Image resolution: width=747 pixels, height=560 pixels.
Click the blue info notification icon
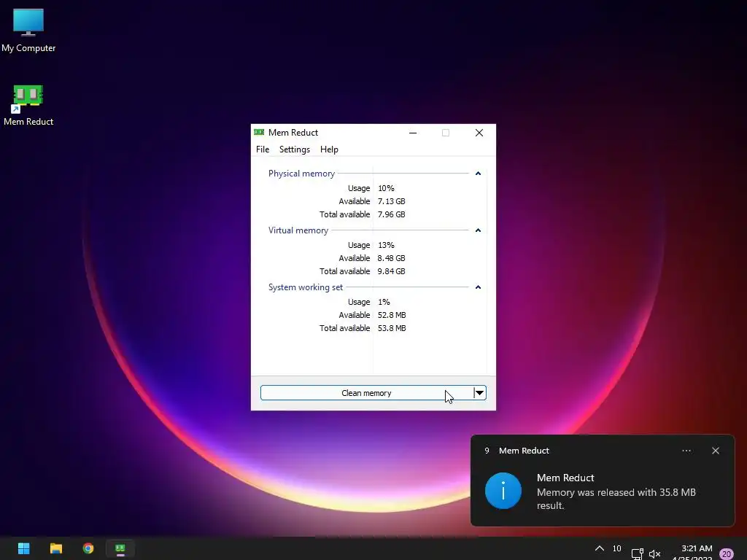click(x=503, y=491)
